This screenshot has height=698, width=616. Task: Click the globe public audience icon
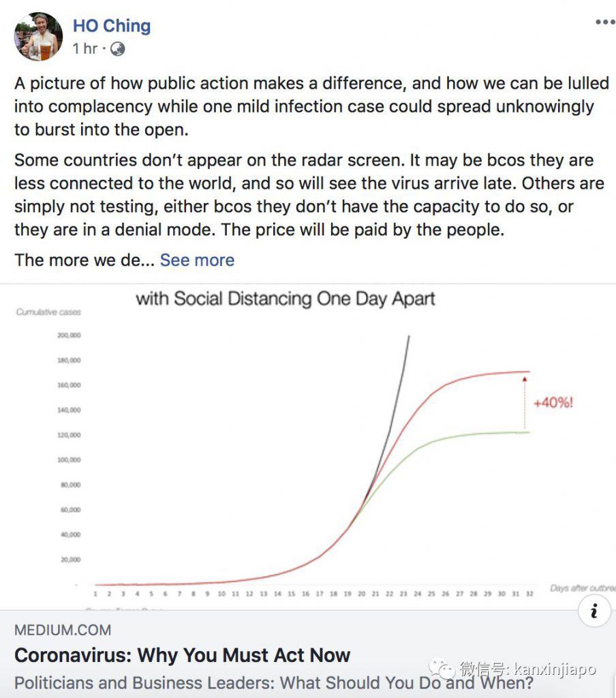click(117, 49)
